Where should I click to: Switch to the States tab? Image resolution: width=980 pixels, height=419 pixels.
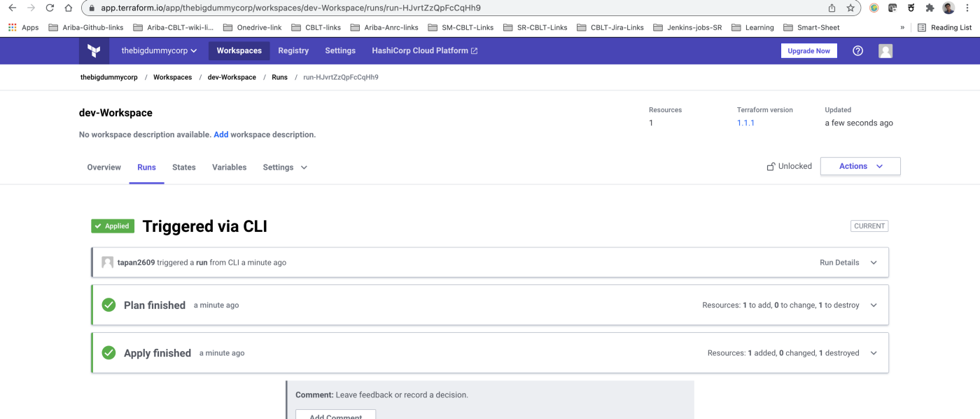[x=184, y=167]
